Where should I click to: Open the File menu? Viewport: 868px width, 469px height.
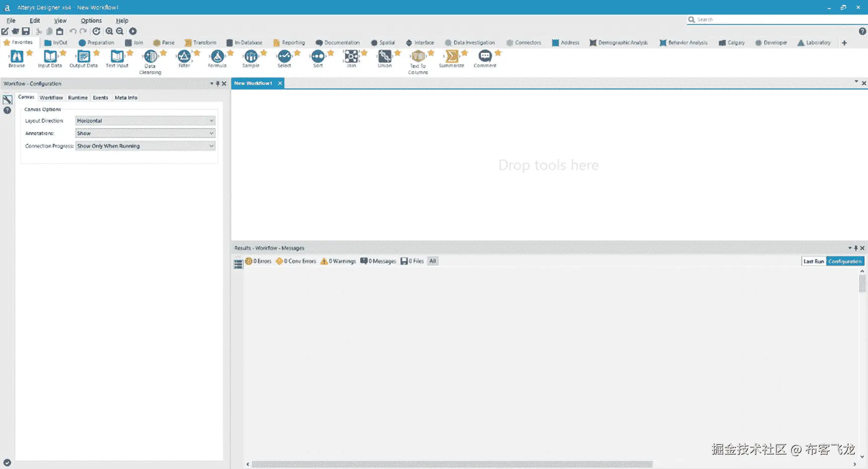click(11, 21)
